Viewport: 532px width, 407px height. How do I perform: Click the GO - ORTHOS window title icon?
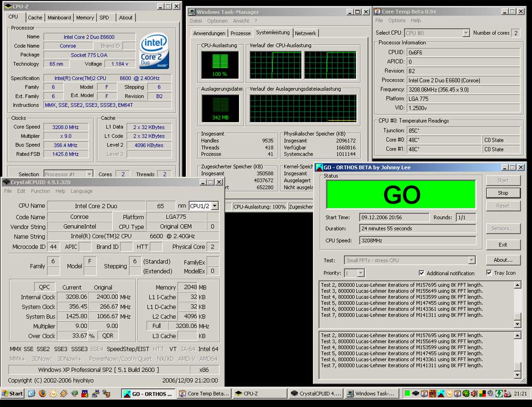[319, 167]
